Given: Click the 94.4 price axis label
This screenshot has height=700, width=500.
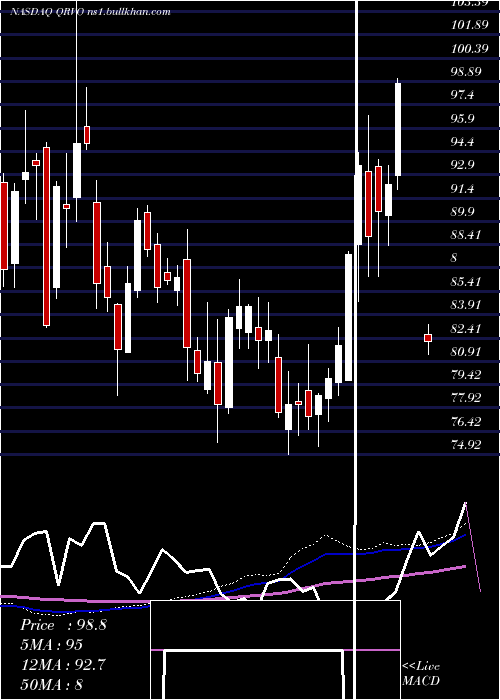Looking at the screenshot, I should [464, 142].
